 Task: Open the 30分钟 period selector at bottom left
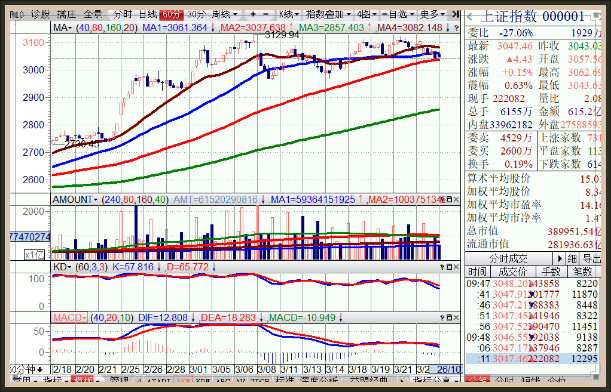tap(26, 369)
